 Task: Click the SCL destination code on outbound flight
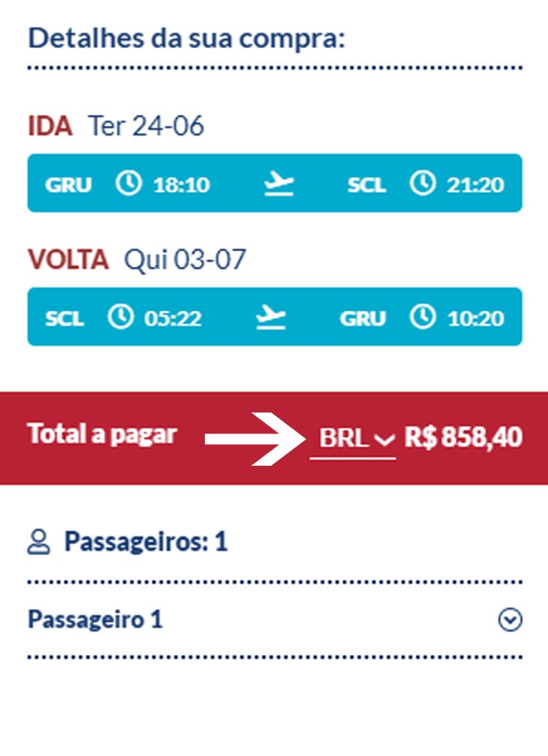tap(366, 184)
